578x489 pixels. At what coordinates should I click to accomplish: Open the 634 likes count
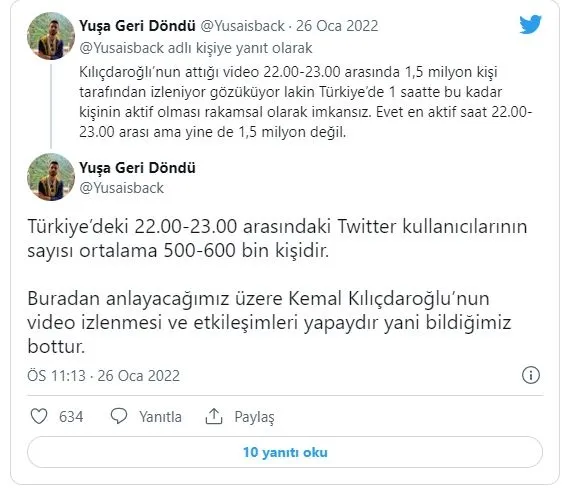tap(71, 417)
